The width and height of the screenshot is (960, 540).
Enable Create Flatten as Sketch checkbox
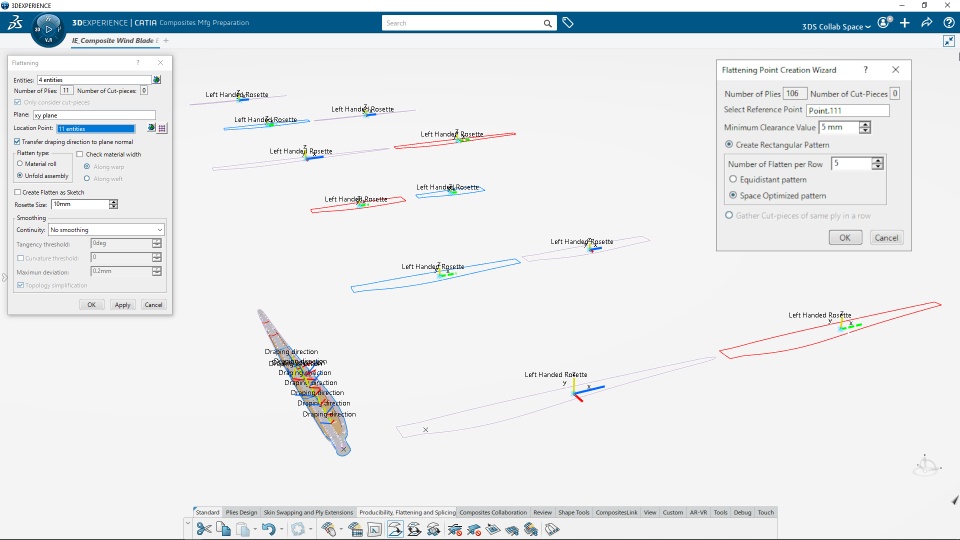18,192
